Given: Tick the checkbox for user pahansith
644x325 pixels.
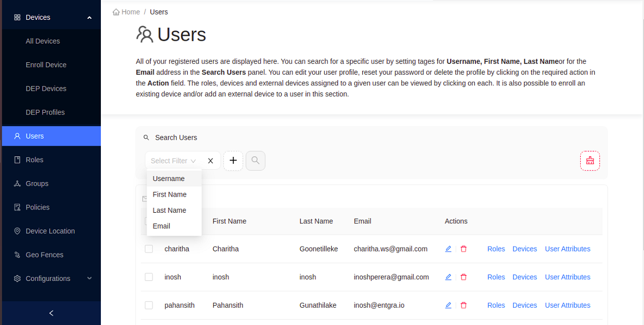Looking at the screenshot, I should 149,305.
